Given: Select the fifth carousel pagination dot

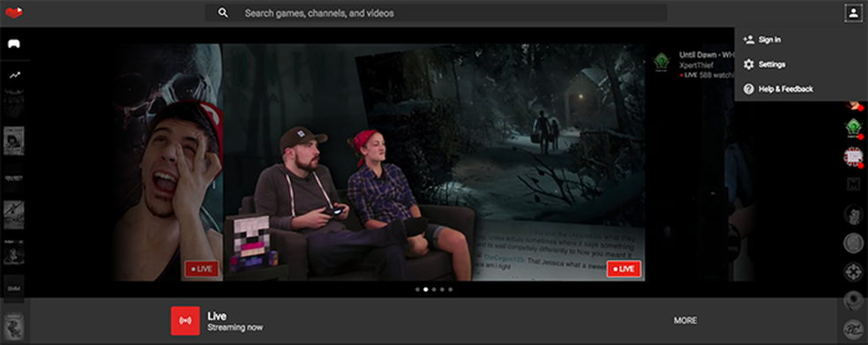Looking at the screenshot, I should (x=451, y=289).
